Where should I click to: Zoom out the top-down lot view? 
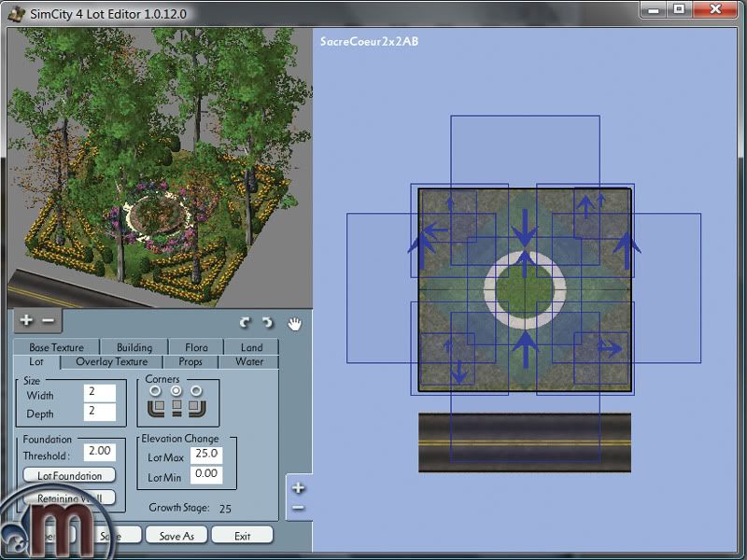coord(298,508)
